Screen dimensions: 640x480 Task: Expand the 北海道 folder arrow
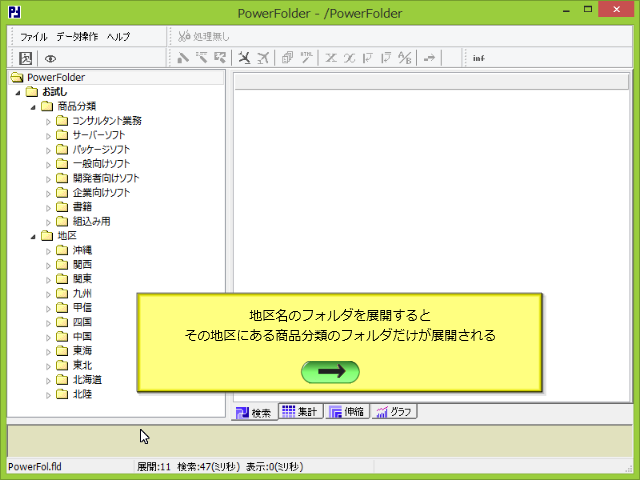[x=48, y=381]
